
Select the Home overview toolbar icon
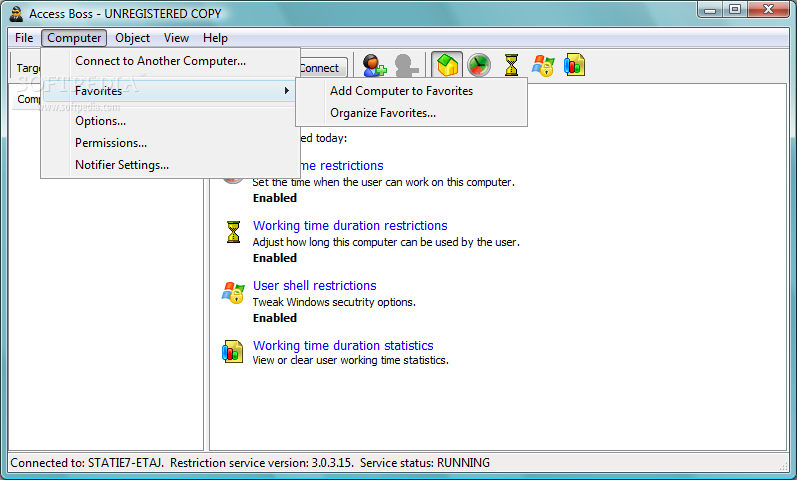(x=447, y=65)
